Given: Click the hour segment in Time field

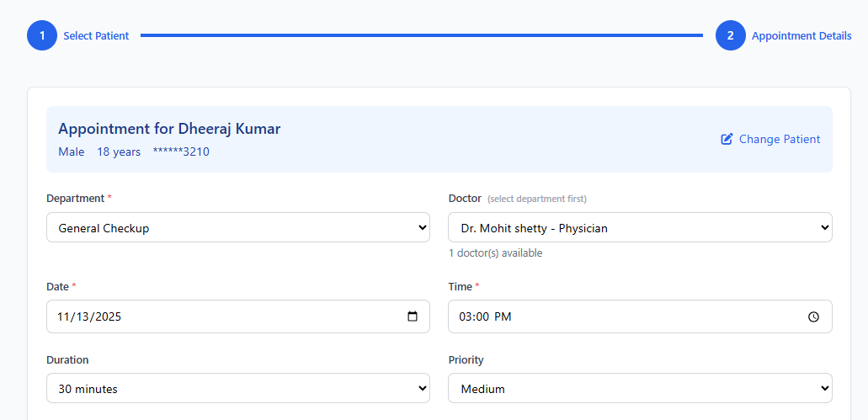Looking at the screenshot, I should point(466,316).
